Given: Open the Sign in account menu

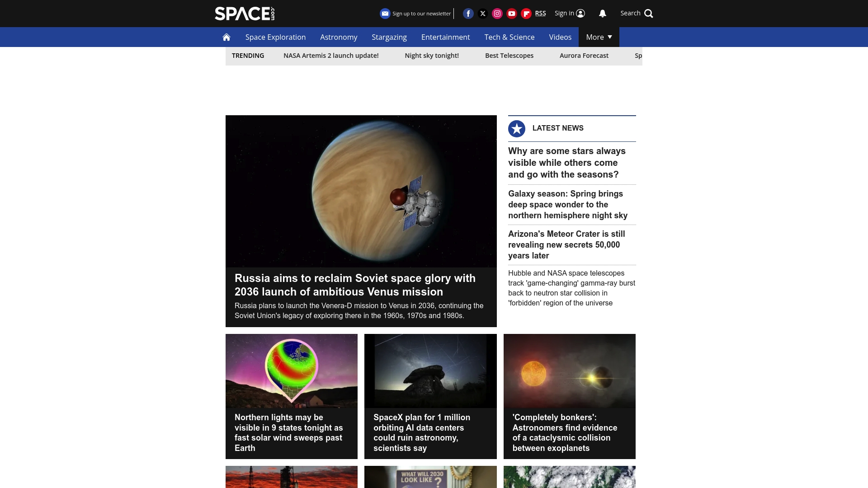Looking at the screenshot, I should point(570,14).
